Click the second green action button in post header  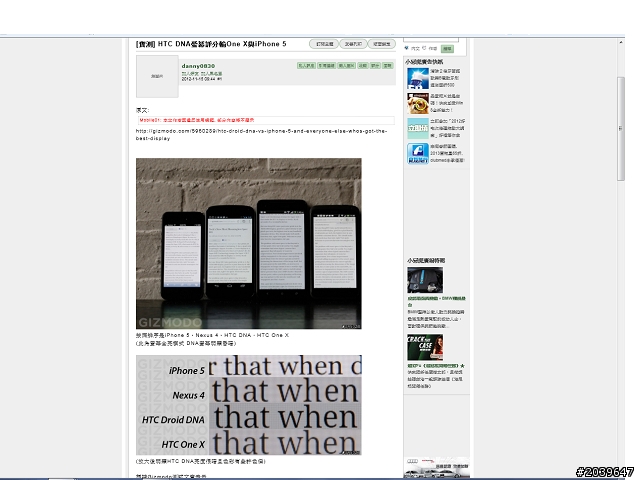click(326, 65)
